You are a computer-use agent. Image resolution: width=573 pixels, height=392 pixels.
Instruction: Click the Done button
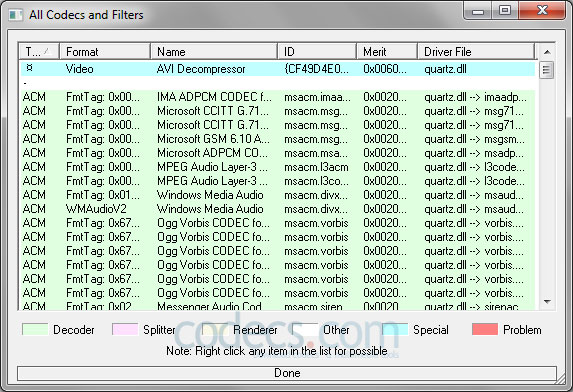tap(287, 373)
